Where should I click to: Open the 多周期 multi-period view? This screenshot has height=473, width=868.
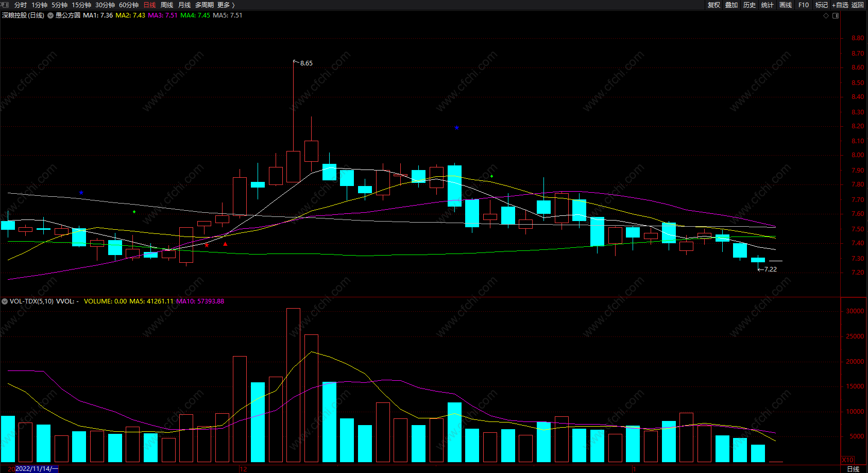point(205,5)
